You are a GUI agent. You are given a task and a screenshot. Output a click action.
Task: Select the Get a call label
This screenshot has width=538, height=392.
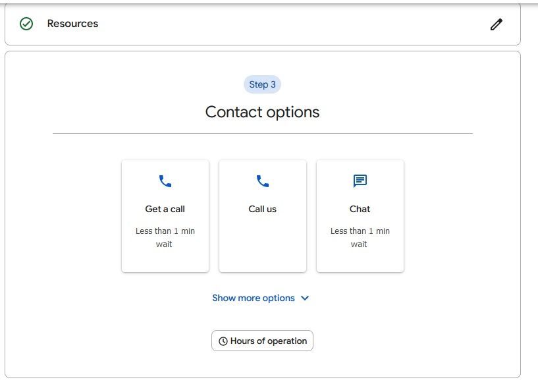(165, 209)
